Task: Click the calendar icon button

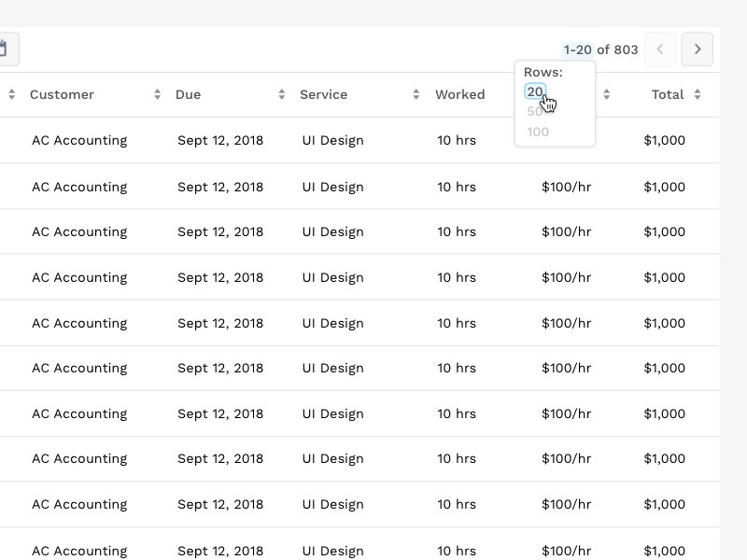Action: click(5, 49)
